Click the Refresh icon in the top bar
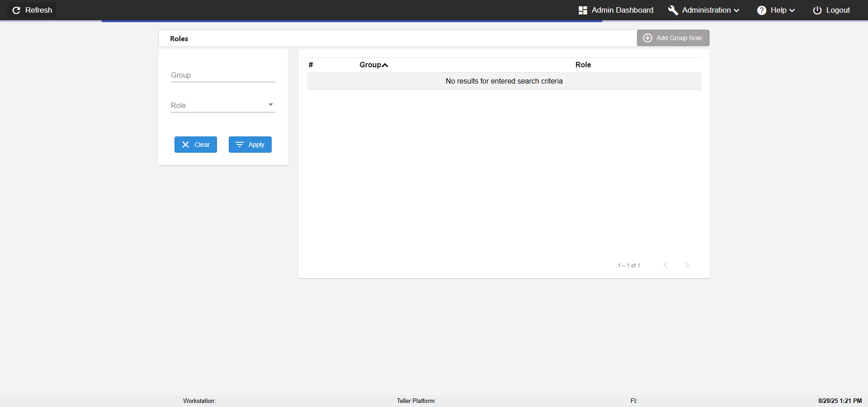The height and width of the screenshot is (407, 868). click(x=16, y=10)
